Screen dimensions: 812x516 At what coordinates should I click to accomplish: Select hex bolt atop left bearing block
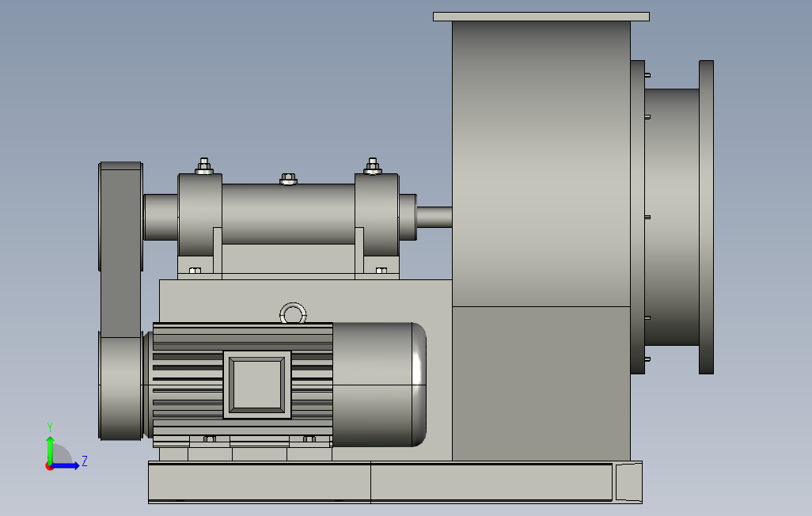coord(204,166)
